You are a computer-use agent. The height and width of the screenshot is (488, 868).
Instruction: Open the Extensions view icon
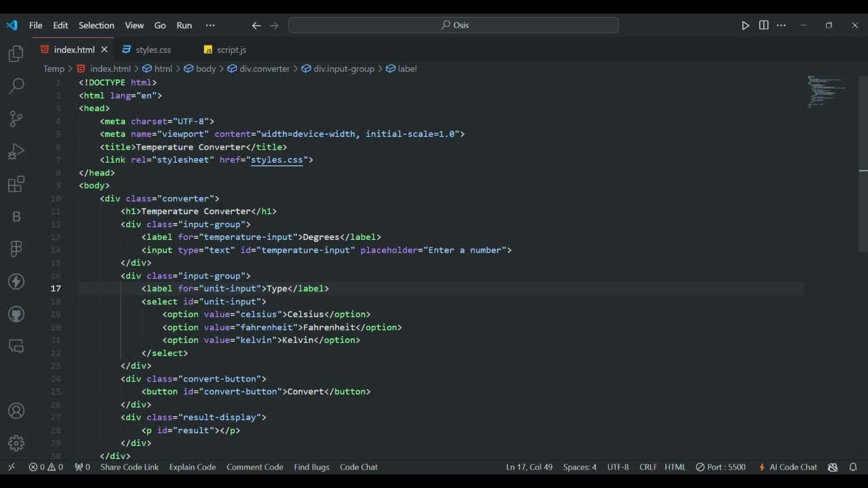pyautogui.click(x=16, y=184)
